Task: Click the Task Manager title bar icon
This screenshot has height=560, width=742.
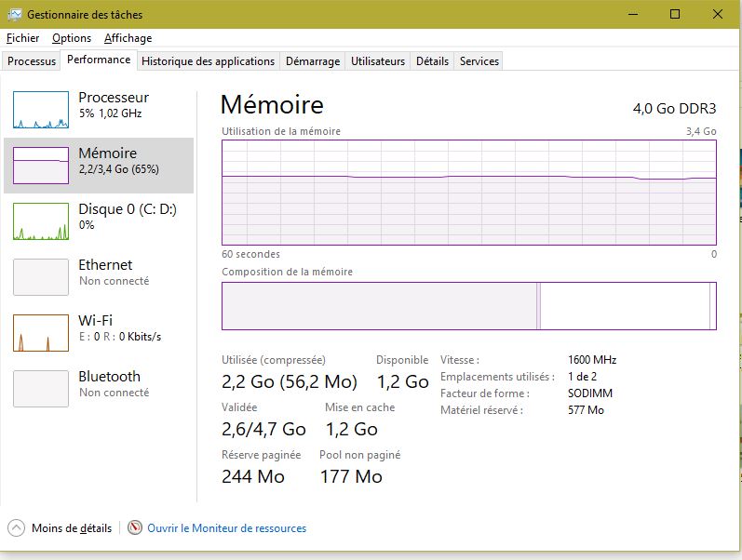Action: coord(14,15)
